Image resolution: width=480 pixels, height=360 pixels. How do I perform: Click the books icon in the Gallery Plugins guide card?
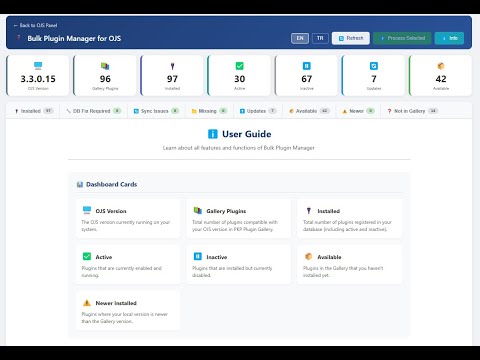tap(198, 210)
